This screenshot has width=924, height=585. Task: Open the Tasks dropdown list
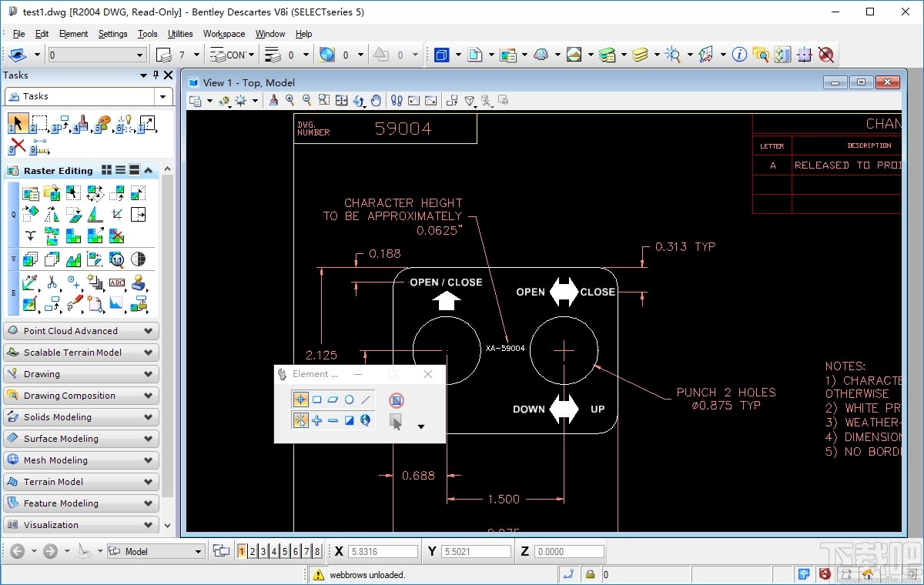pos(162,96)
